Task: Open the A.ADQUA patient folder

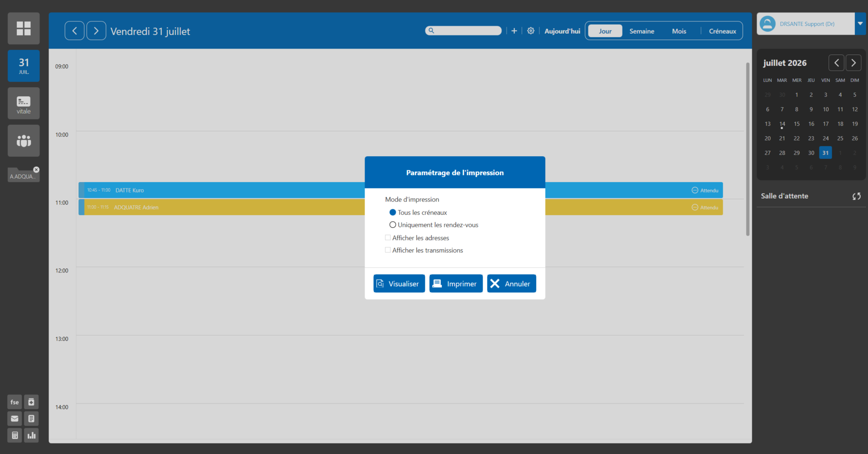Action: 23,176
